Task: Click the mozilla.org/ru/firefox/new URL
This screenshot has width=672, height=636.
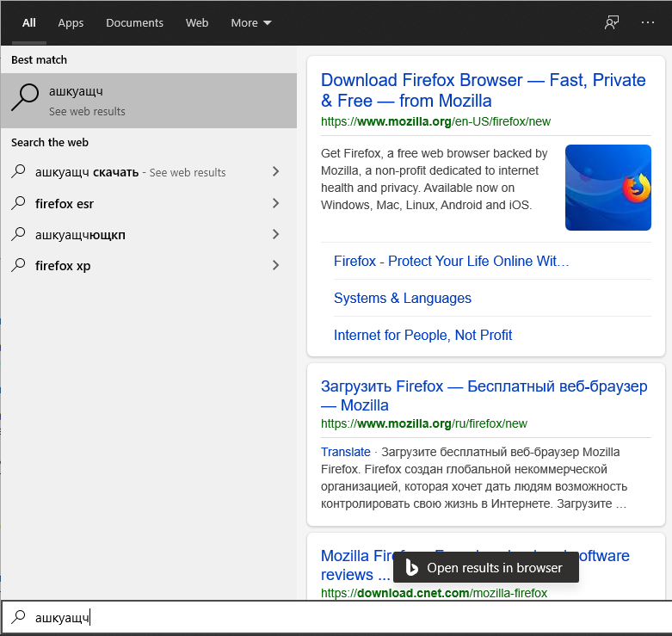Action: (x=424, y=423)
